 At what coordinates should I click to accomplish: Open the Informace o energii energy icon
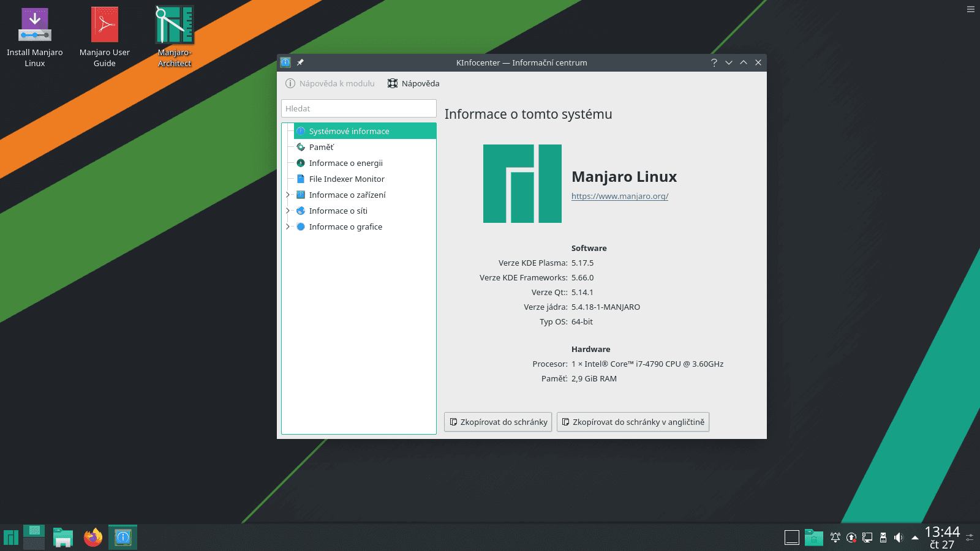click(x=300, y=163)
